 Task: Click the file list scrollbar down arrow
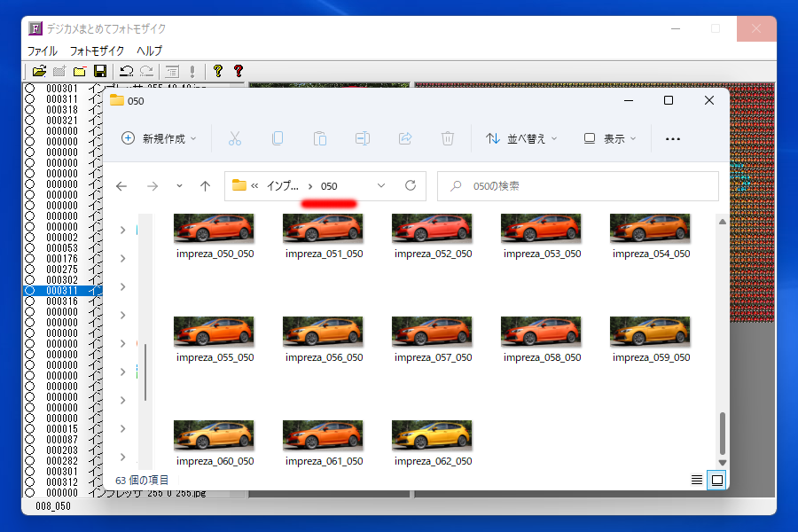[x=722, y=462]
